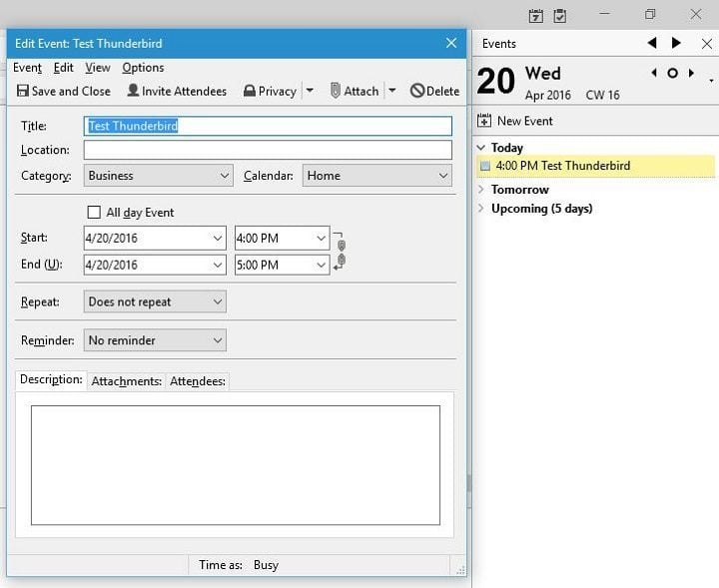Toggle the All day Event checkbox
Screen dimensions: 719x588
94,213
